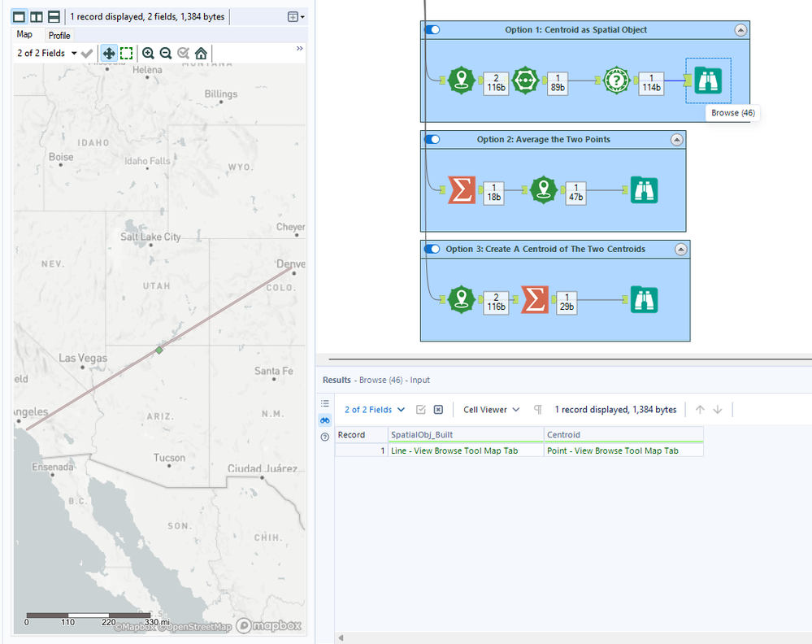Collapse the Option 1 container

pyautogui.click(x=740, y=30)
